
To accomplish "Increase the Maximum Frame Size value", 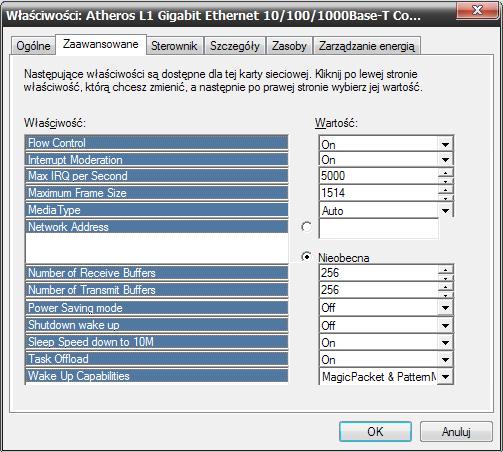I will 446,189.
